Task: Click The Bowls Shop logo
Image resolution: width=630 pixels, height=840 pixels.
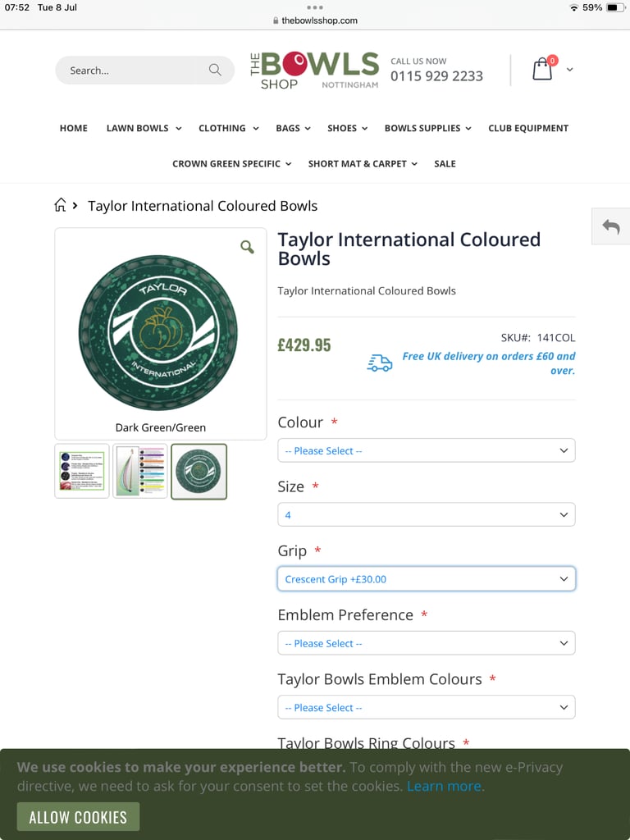Action: click(x=314, y=71)
